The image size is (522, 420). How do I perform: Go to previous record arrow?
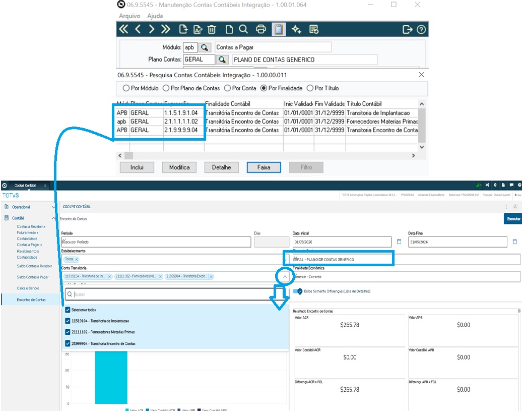point(138,29)
